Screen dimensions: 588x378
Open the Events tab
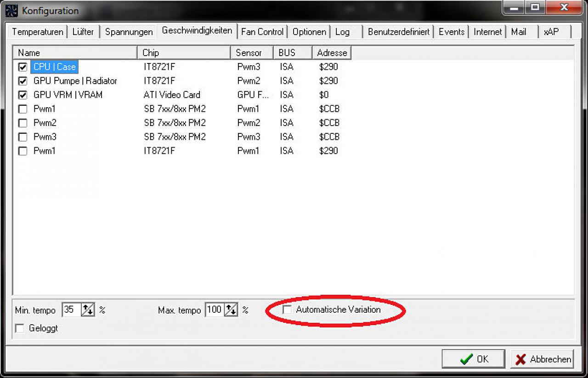452,32
